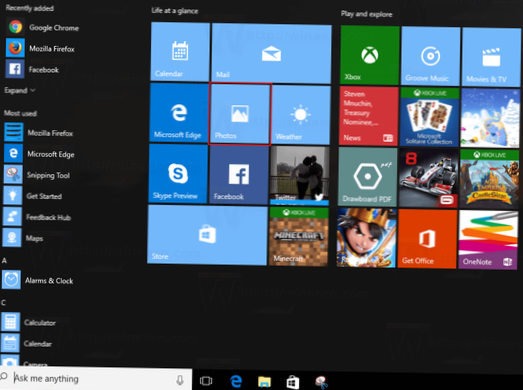Launch the Minecraft tile

(299, 237)
